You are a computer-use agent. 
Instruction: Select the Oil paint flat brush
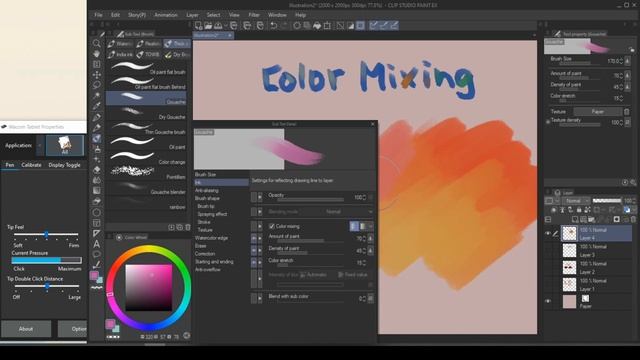tap(147, 68)
